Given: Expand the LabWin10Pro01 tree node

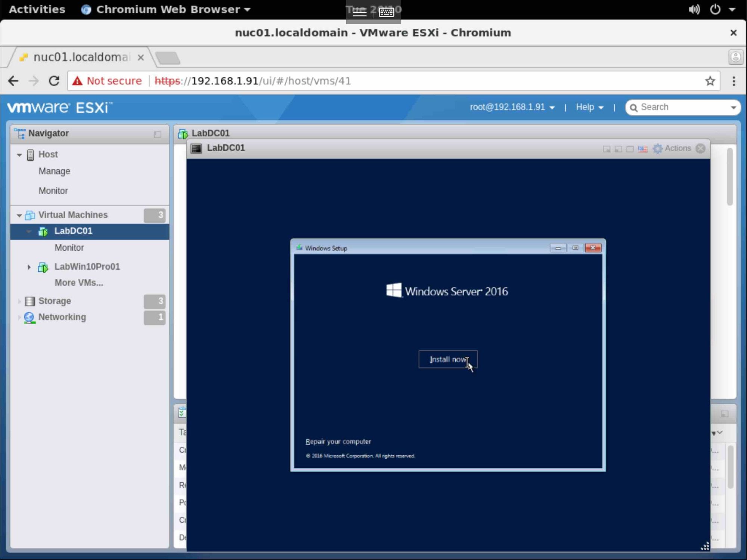Looking at the screenshot, I should click(29, 267).
